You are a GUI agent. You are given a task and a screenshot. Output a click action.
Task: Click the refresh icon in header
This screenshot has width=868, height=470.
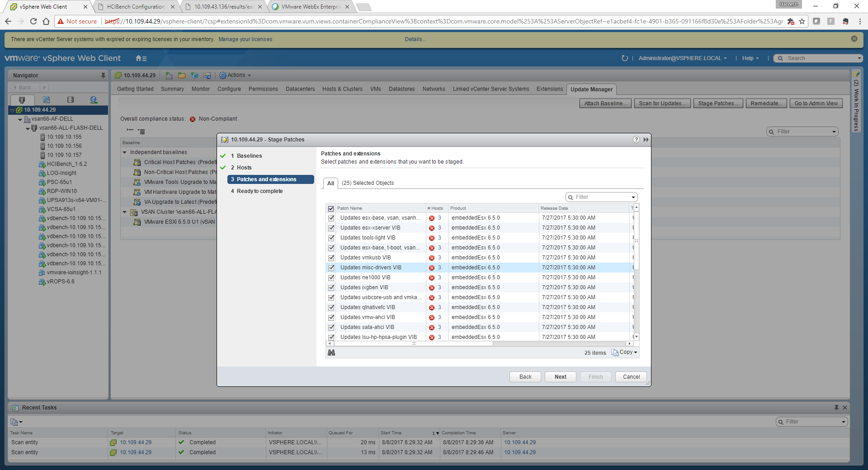coord(624,58)
